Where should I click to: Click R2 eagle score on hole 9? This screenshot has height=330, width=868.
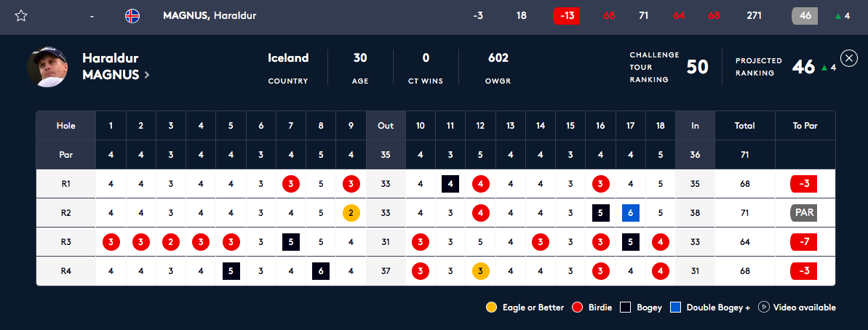click(351, 213)
